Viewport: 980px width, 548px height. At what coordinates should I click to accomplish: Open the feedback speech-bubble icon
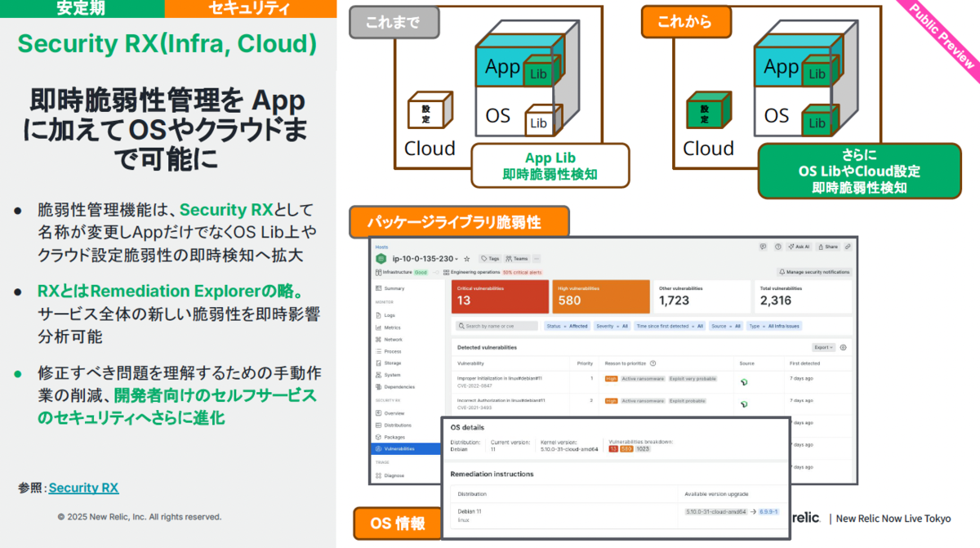pyautogui.click(x=763, y=246)
